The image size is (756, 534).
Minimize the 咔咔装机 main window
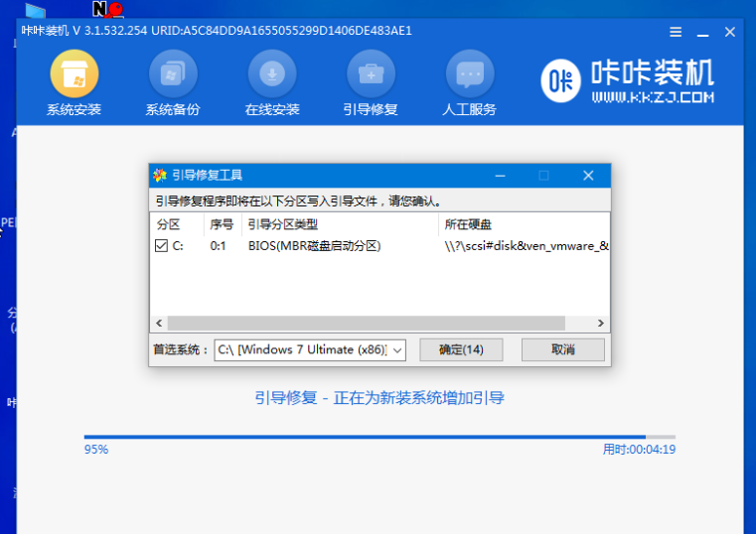(702, 33)
